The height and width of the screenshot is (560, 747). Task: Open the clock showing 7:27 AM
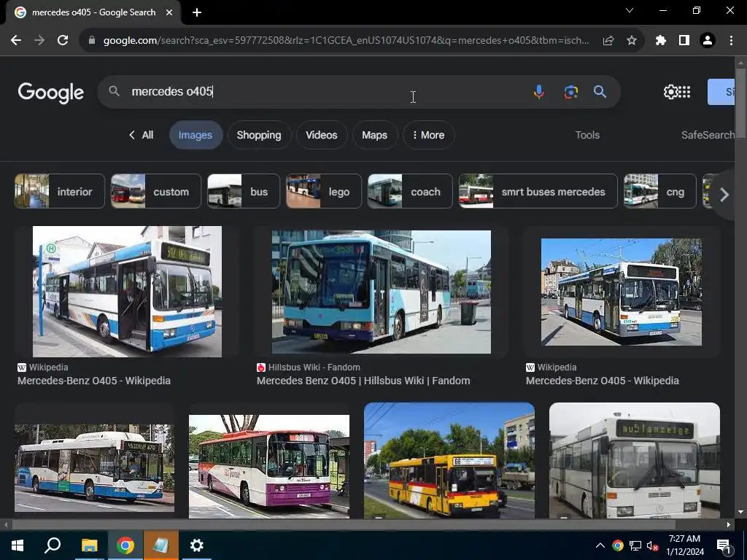tap(684, 545)
